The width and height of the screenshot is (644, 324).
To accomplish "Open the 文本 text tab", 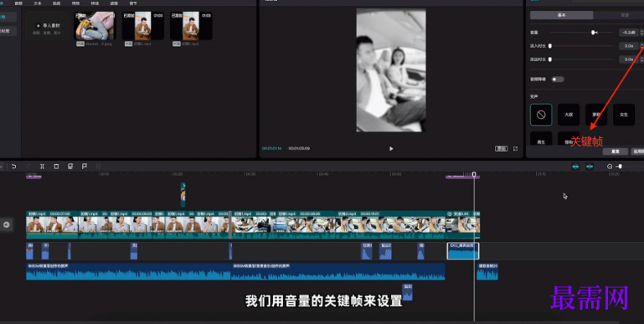I will pos(38,3).
